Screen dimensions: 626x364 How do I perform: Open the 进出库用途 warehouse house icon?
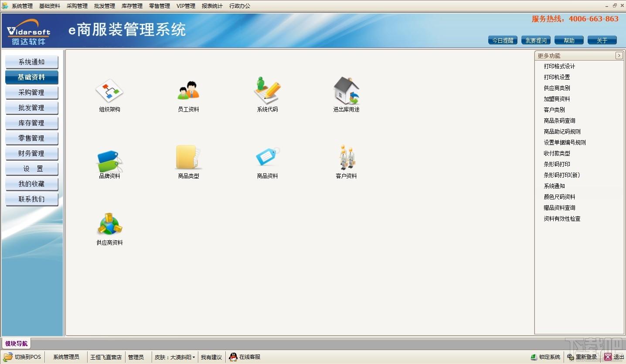(x=347, y=91)
